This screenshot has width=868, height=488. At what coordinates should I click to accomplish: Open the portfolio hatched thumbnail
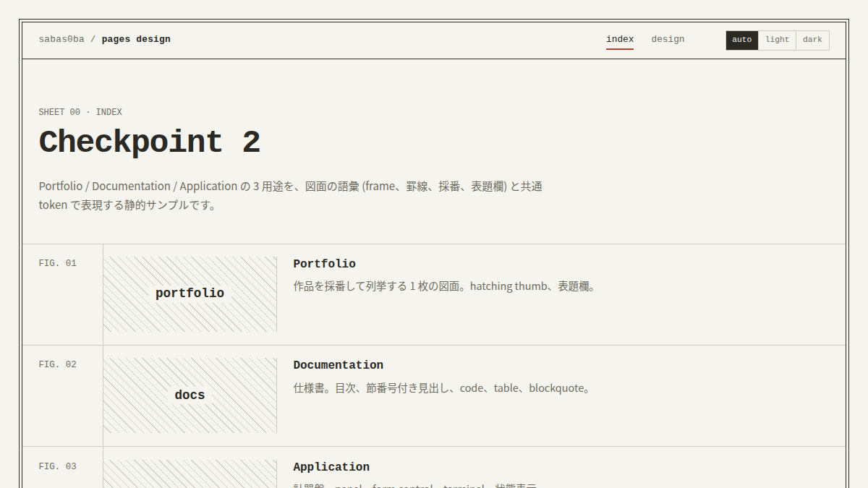coord(190,294)
